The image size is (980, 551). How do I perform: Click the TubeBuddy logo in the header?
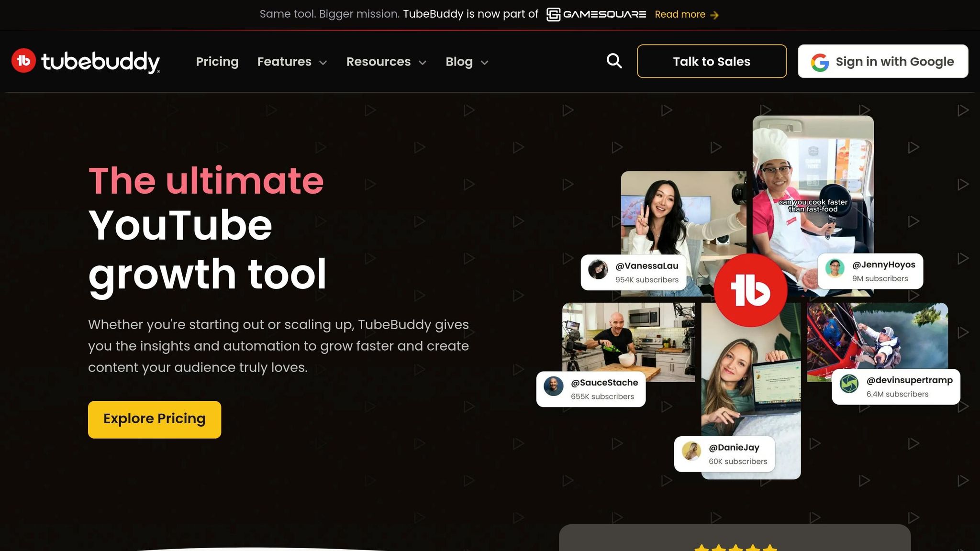click(86, 61)
